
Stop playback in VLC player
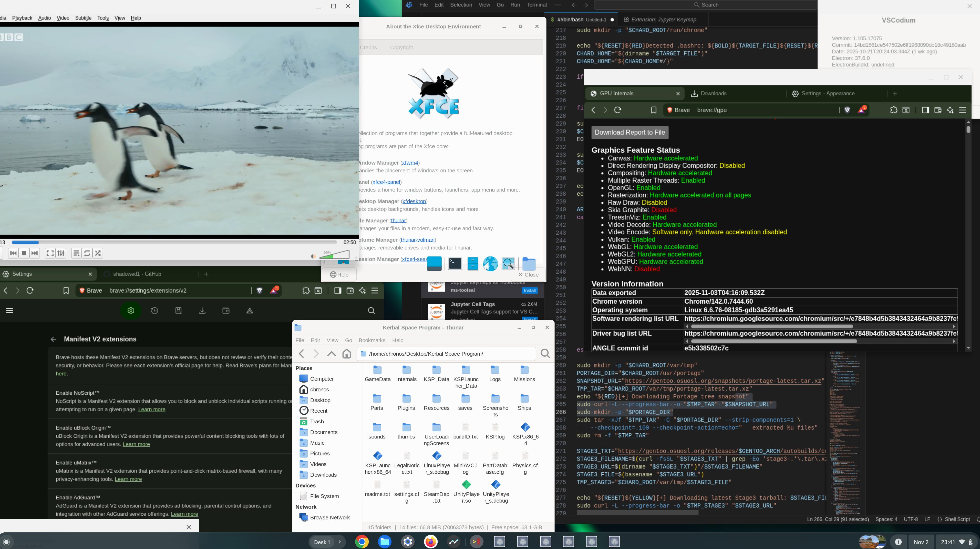(24, 253)
